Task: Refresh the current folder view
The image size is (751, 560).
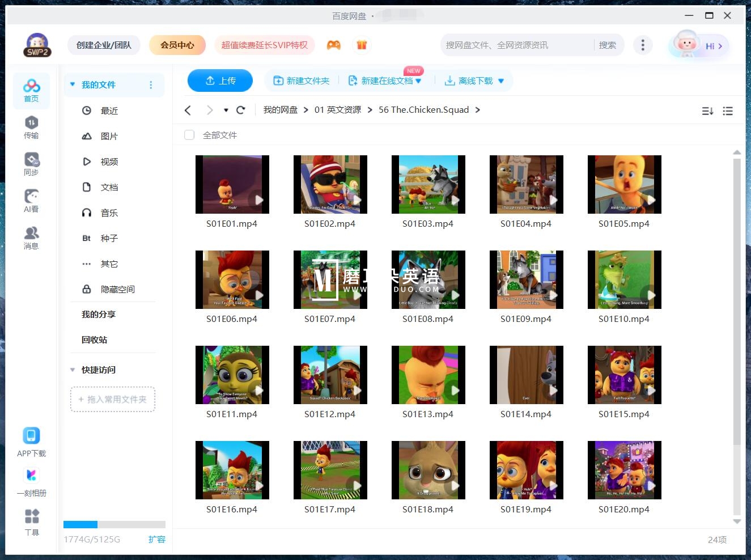Action: point(240,109)
